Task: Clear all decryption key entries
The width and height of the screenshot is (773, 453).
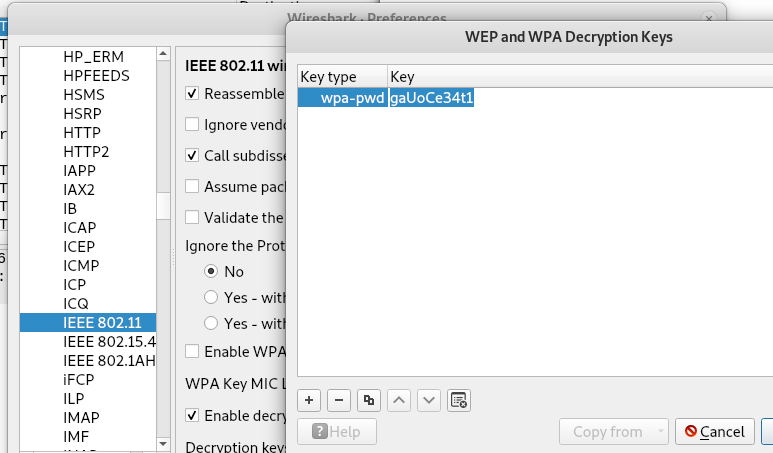Action: coord(459,400)
